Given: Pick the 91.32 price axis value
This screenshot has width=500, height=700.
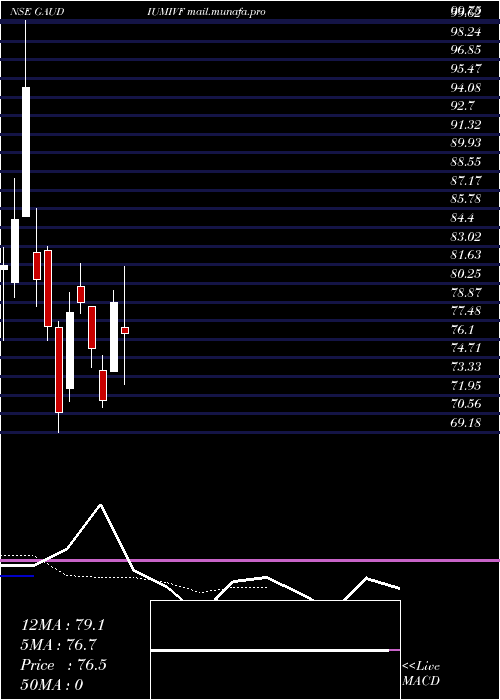Looking at the screenshot, I should (x=466, y=124).
